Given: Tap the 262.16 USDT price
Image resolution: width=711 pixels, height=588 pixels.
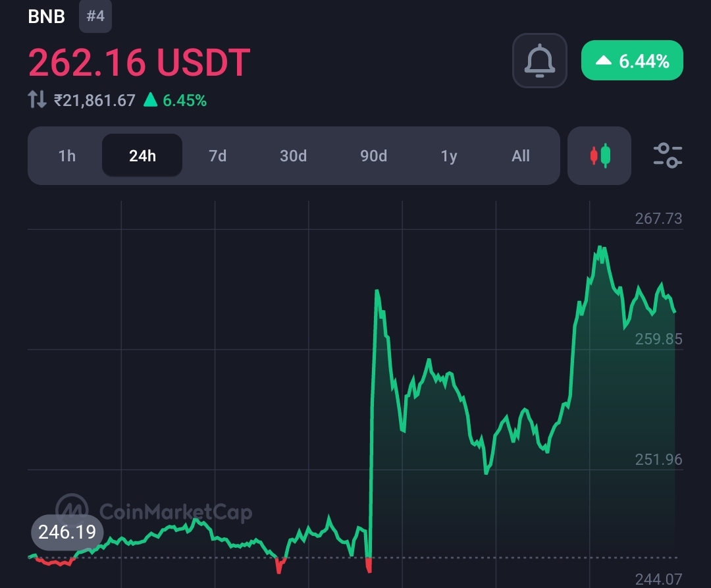Looking at the screenshot, I should tap(139, 63).
